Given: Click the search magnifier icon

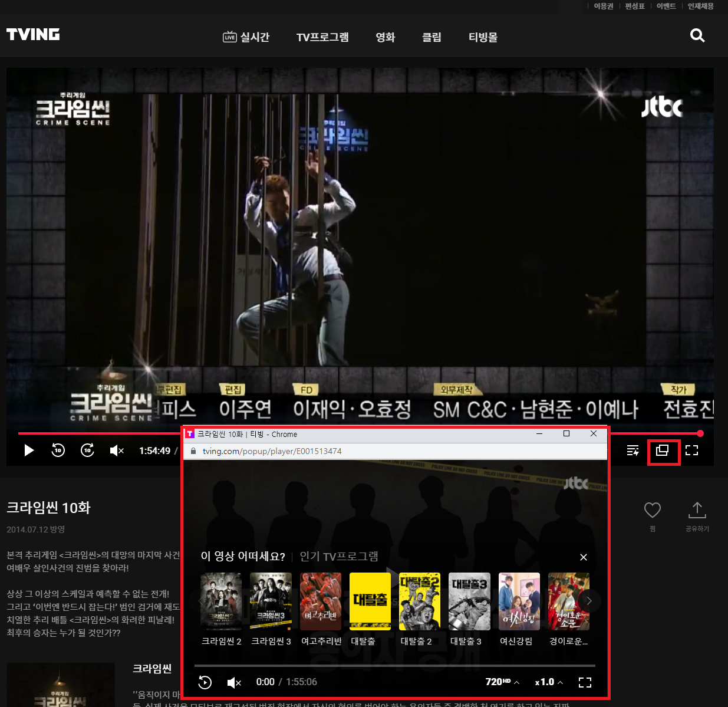Looking at the screenshot, I should [x=697, y=35].
